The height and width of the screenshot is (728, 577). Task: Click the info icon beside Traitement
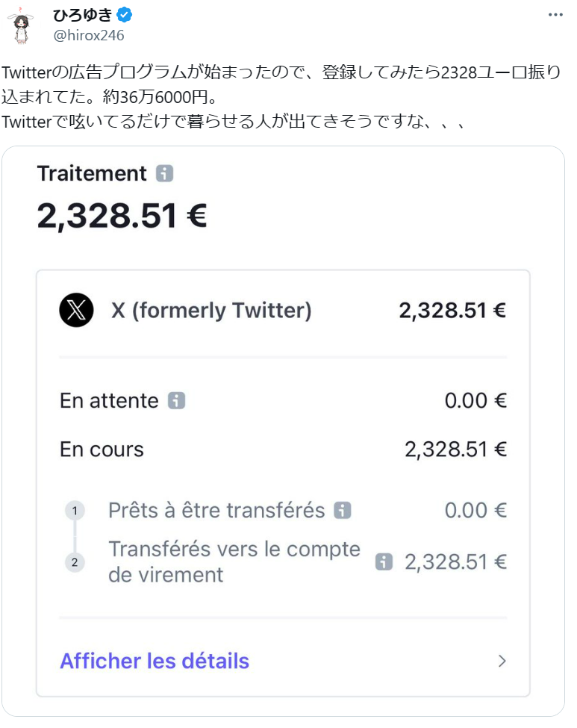click(165, 174)
